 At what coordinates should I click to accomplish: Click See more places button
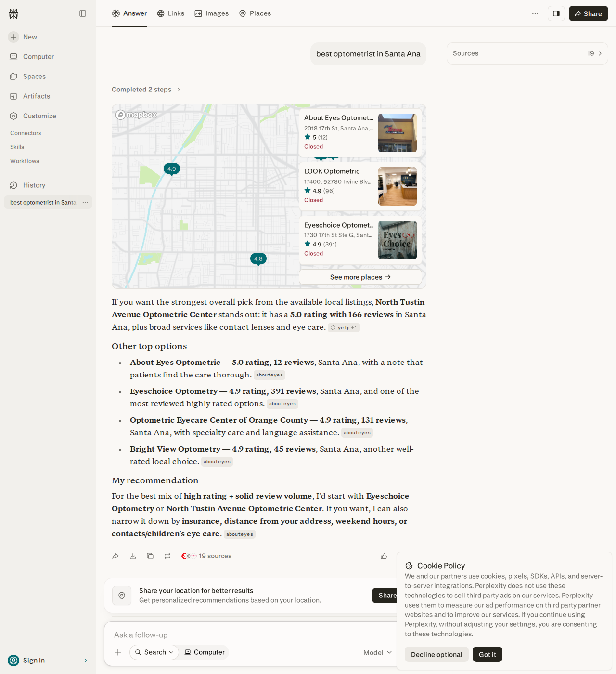(x=360, y=277)
